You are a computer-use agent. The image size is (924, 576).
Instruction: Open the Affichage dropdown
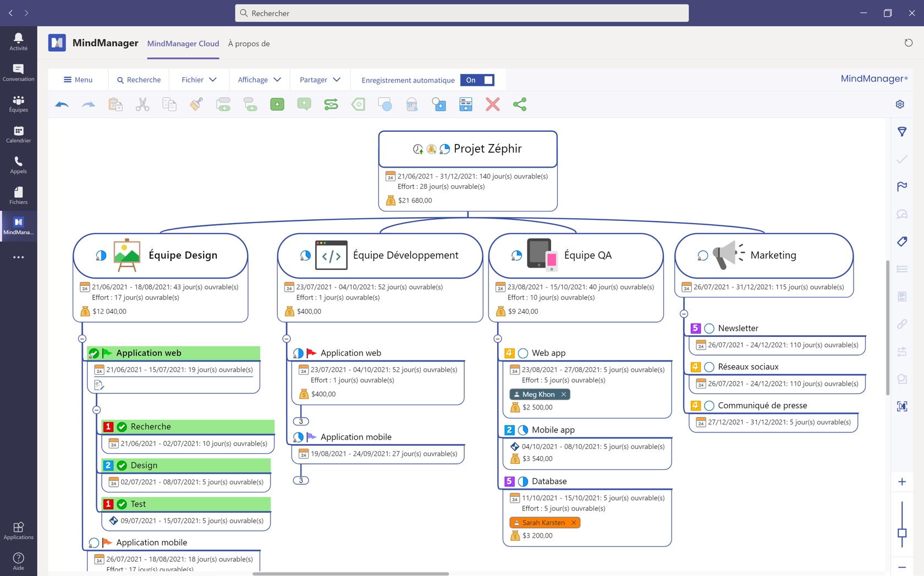(258, 80)
